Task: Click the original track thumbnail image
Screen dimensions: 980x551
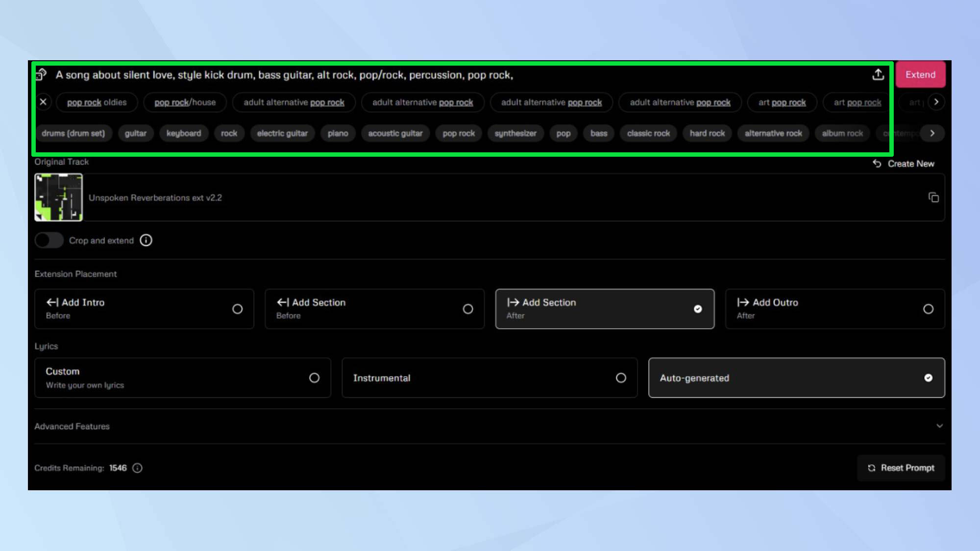Action: tap(59, 197)
